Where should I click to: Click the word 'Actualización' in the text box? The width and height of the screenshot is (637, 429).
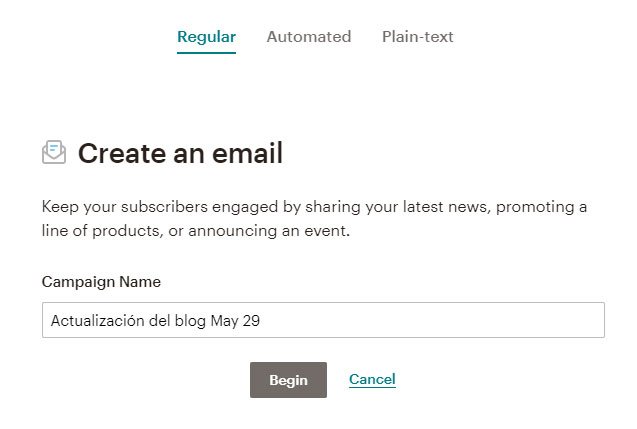(x=98, y=321)
